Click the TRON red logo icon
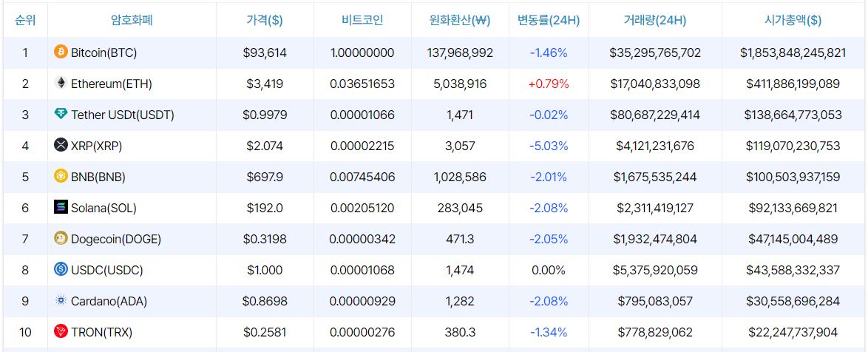 coord(61,331)
